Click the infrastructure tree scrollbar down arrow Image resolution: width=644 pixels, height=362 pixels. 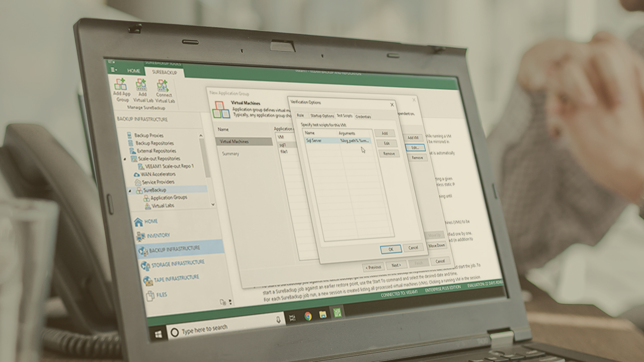coord(213,204)
